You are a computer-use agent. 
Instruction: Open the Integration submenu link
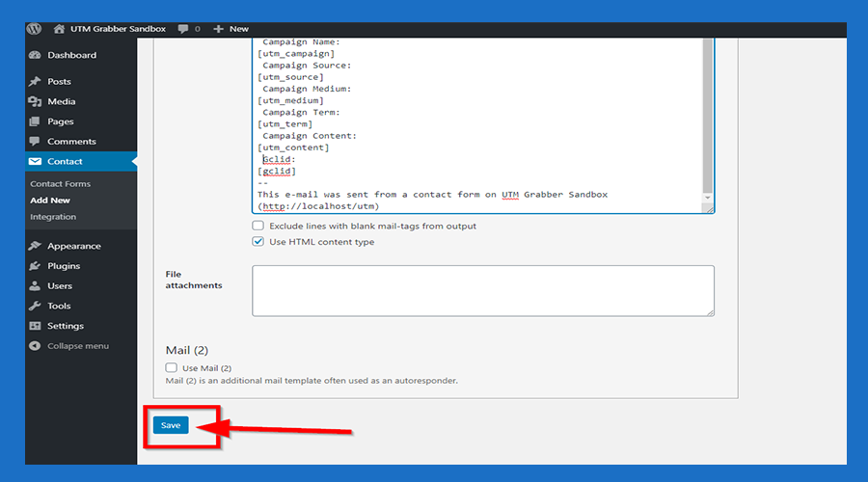(53, 217)
